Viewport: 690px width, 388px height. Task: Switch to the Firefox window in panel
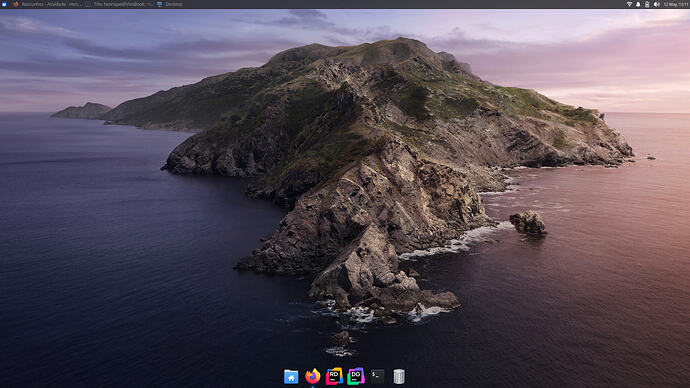click(x=46, y=4)
